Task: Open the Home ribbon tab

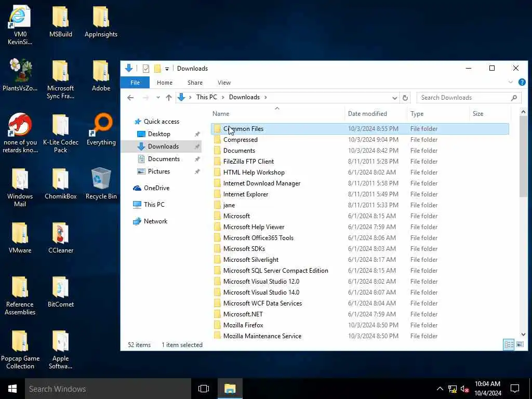Action: click(x=165, y=83)
